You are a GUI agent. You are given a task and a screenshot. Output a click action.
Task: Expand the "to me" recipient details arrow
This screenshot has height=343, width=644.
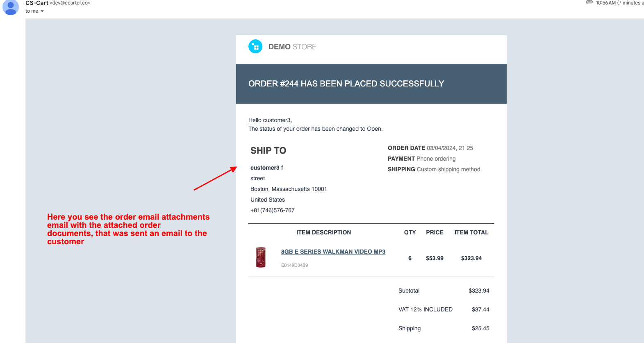pyautogui.click(x=42, y=11)
